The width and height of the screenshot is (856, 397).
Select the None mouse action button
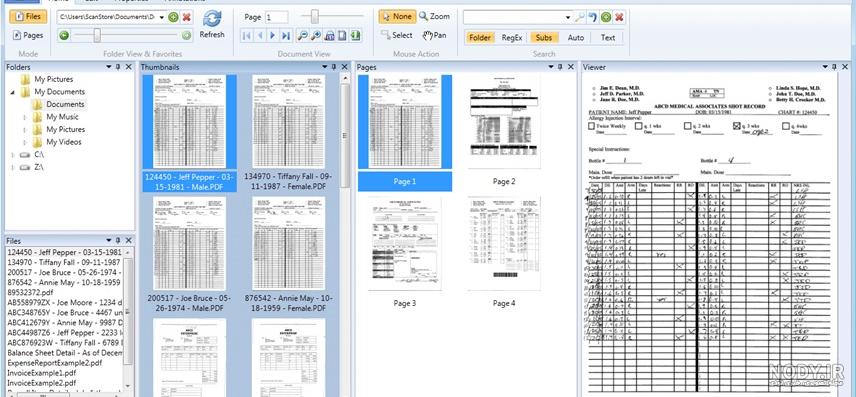(x=397, y=16)
